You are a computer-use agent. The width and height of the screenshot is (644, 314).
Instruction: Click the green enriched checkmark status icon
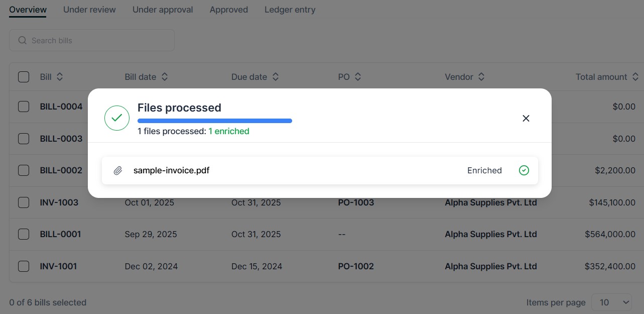(524, 170)
